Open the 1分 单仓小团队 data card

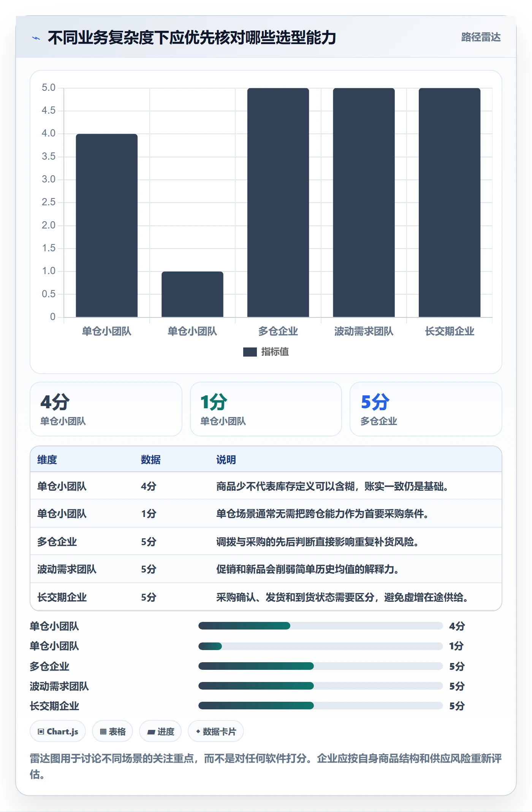coord(266,409)
